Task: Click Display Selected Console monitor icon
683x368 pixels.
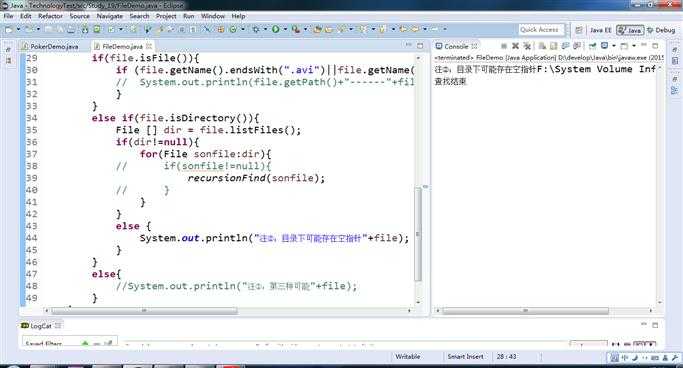Action: (x=605, y=46)
